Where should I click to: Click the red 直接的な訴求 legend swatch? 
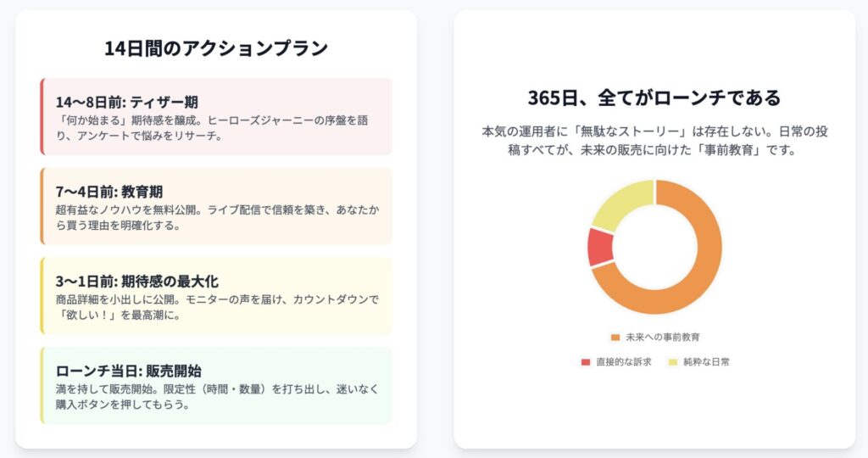pyautogui.click(x=586, y=362)
